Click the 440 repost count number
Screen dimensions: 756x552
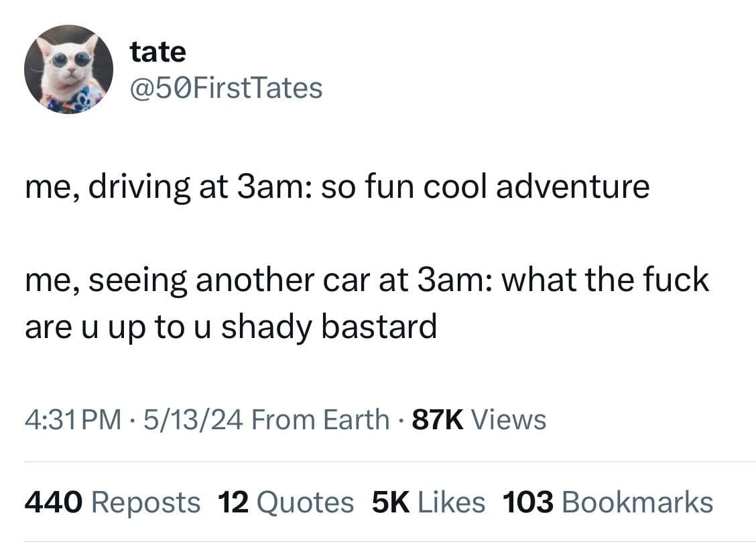pyautogui.click(x=53, y=502)
